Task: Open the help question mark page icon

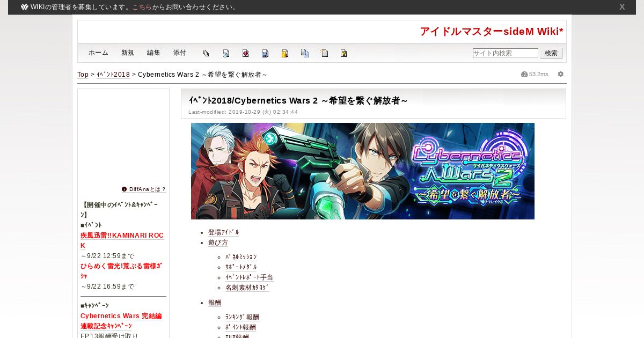Action: click(344, 53)
